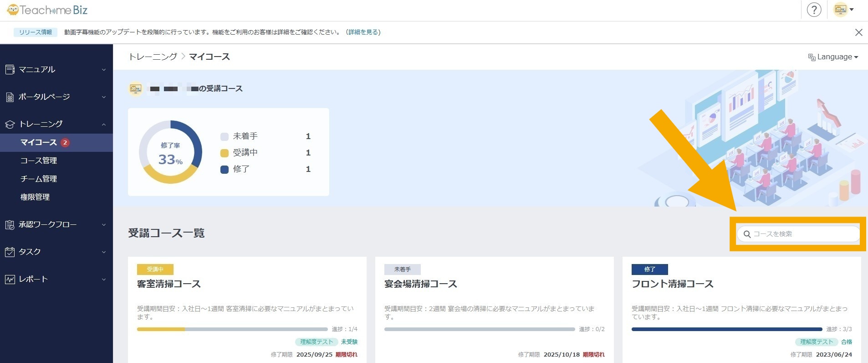Viewport: 868px width, 363px height.
Task: Open the user avatar account menu
Action: (843, 10)
